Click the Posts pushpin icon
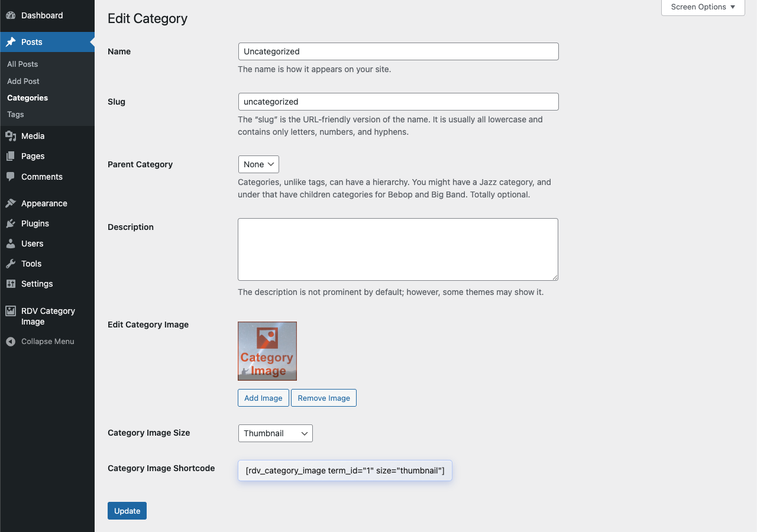This screenshot has height=532, width=757. point(10,42)
